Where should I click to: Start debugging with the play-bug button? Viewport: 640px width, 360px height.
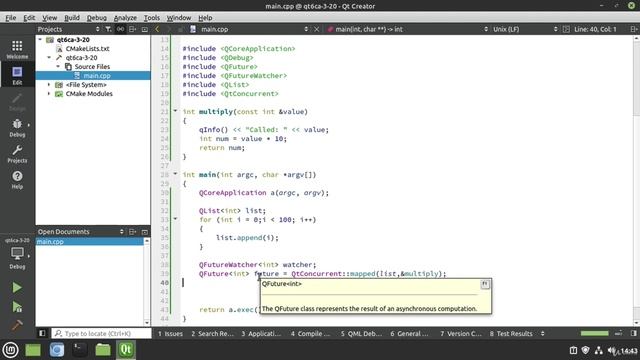[x=17, y=307]
